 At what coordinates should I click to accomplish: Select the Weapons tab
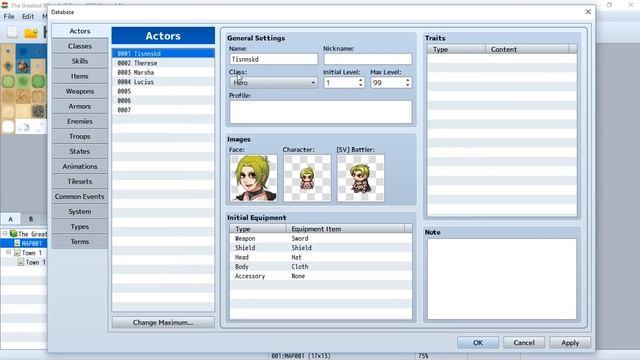click(80, 91)
